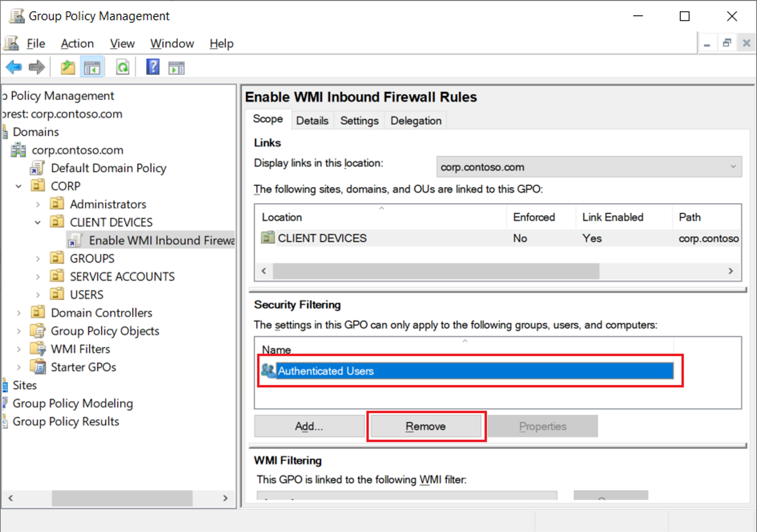
Task: Click the Group Policy Objects container icon
Action: click(38, 330)
